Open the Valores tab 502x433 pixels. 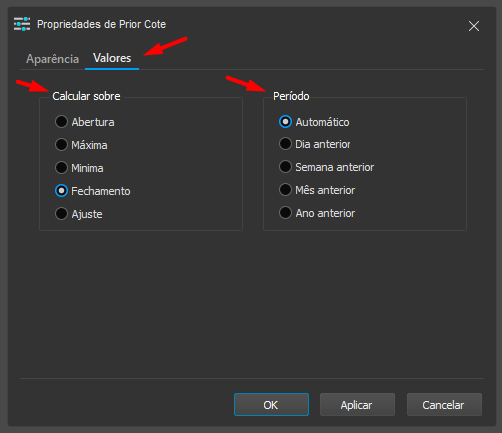point(112,58)
